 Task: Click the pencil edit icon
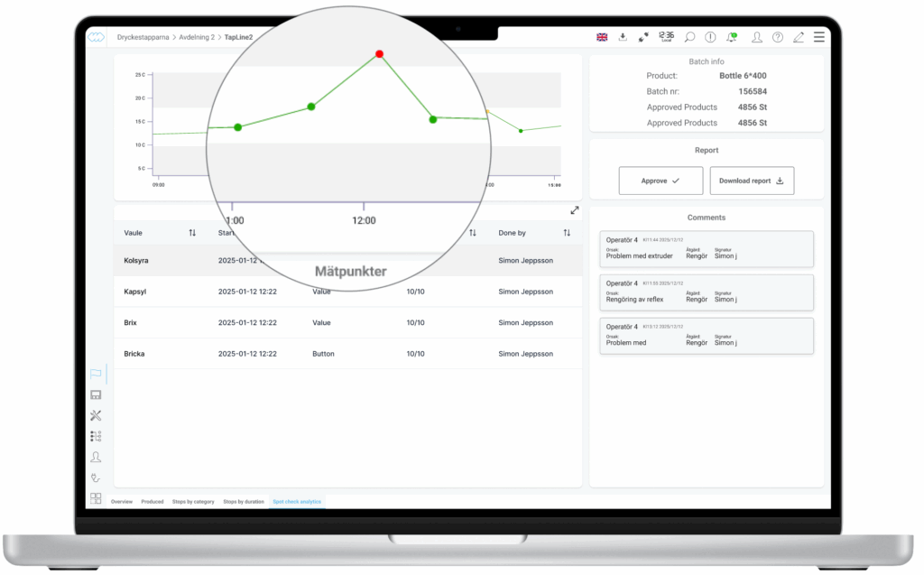pyautogui.click(x=798, y=37)
